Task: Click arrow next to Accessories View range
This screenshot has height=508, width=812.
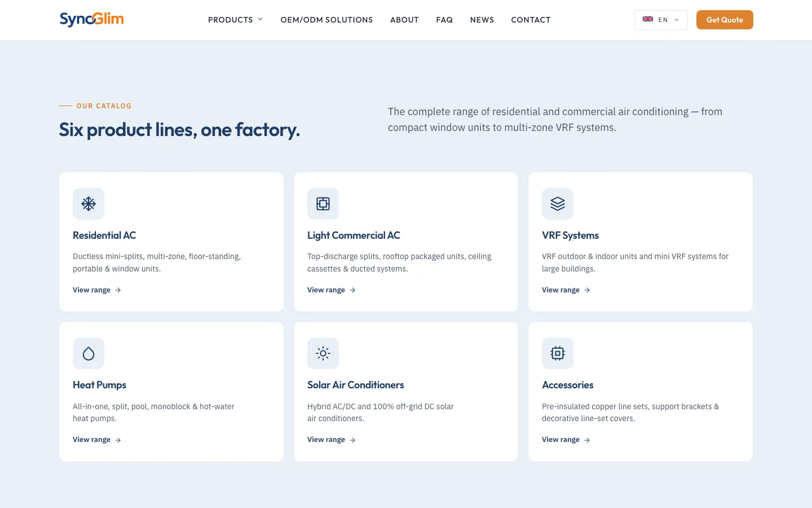Action: point(587,440)
